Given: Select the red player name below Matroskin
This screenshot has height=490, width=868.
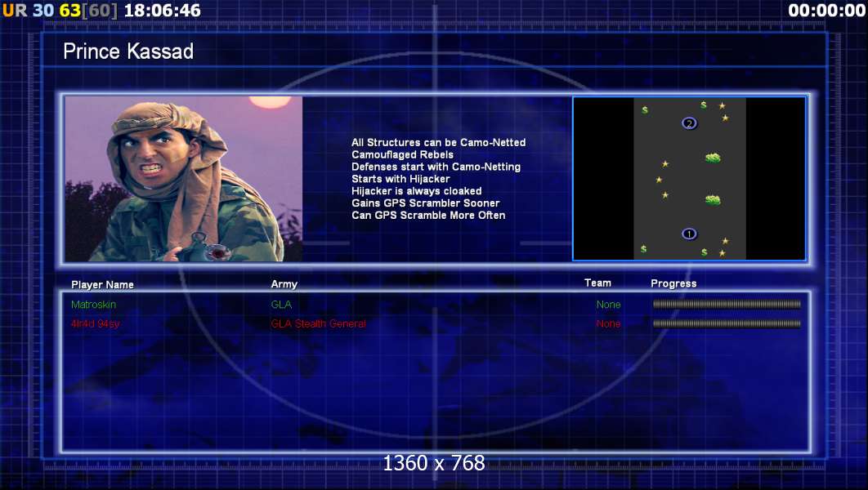Looking at the screenshot, I should click(x=95, y=323).
